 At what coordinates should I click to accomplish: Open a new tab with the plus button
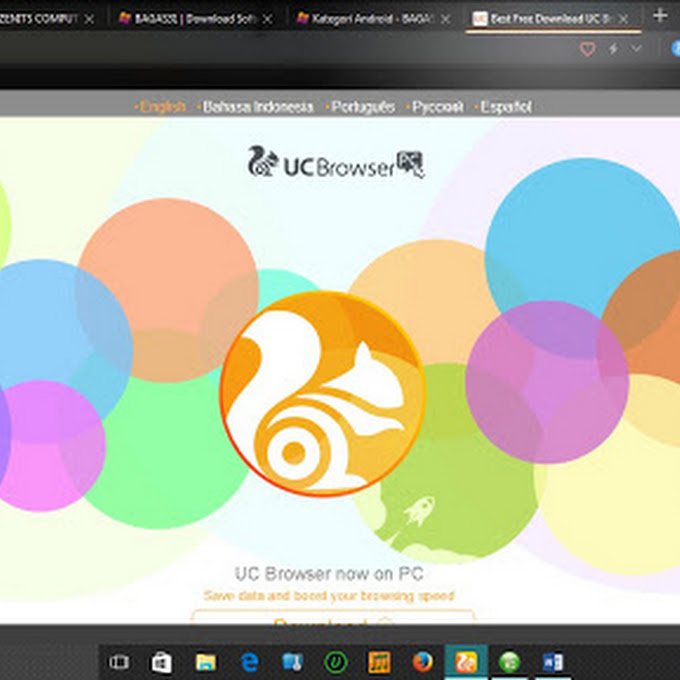pyautogui.click(x=660, y=16)
